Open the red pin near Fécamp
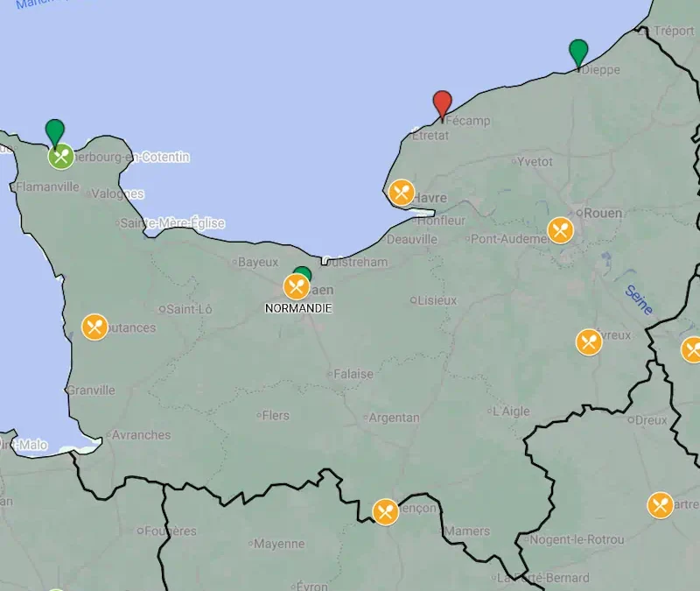This screenshot has height=591, width=700. click(442, 102)
